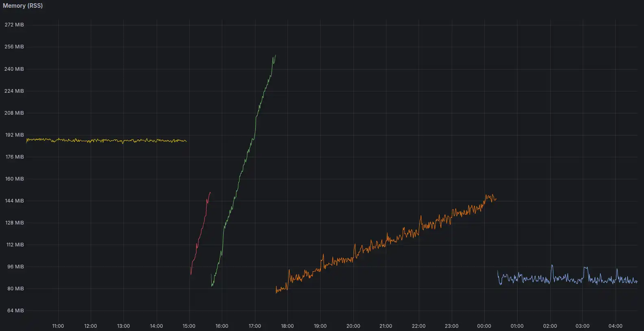Click the 64 MiB y-axis label
644x331 pixels.
pos(15,311)
